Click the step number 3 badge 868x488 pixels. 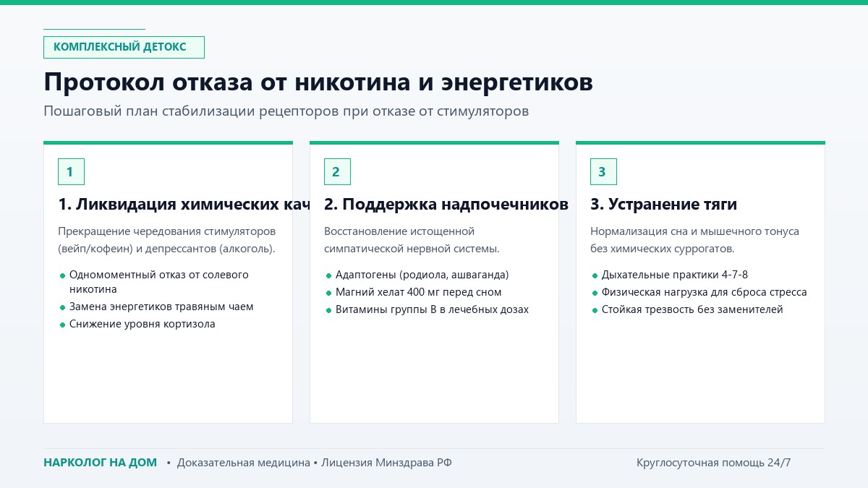point(603,171)
